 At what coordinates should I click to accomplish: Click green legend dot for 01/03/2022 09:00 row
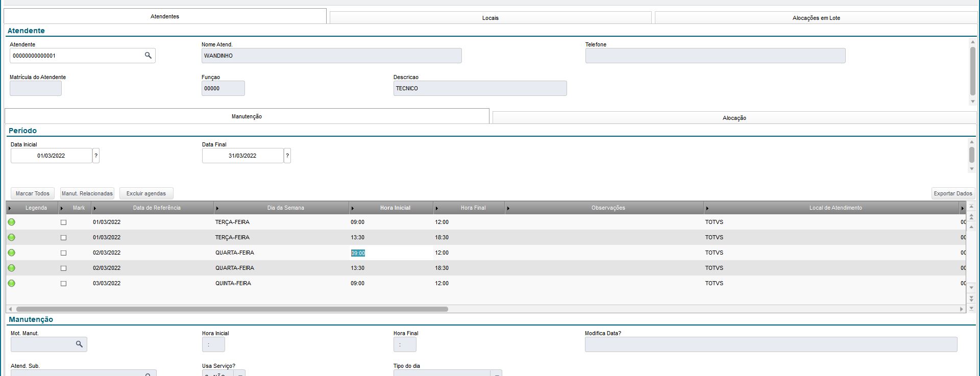coord(12,222)
